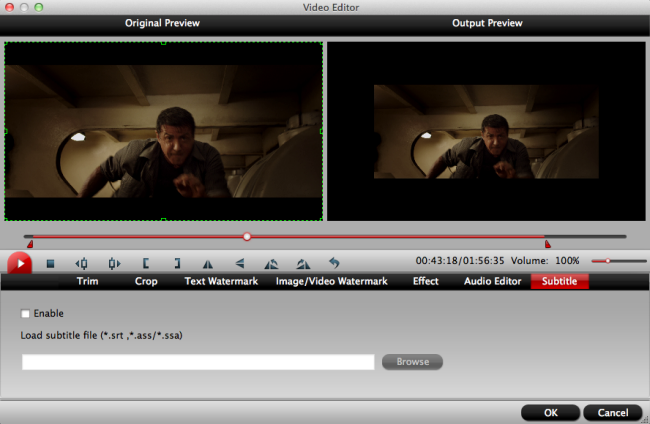
Task: Open the Audio Editor tab
Action: 492,281
